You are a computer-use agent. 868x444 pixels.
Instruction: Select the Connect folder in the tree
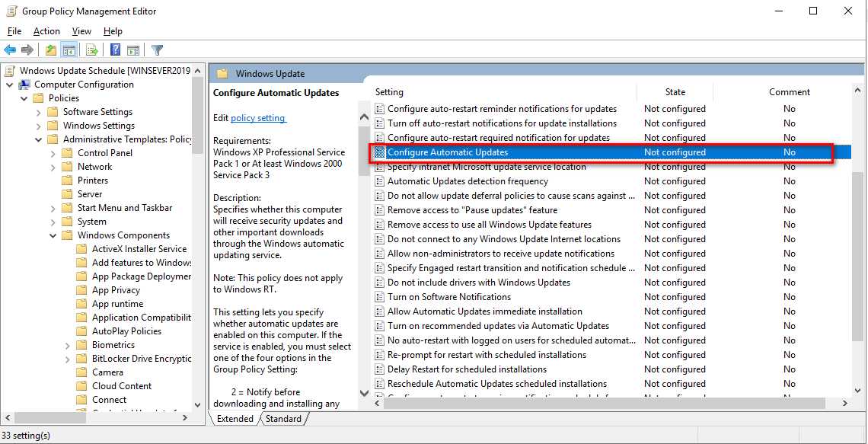coord(109,400)
